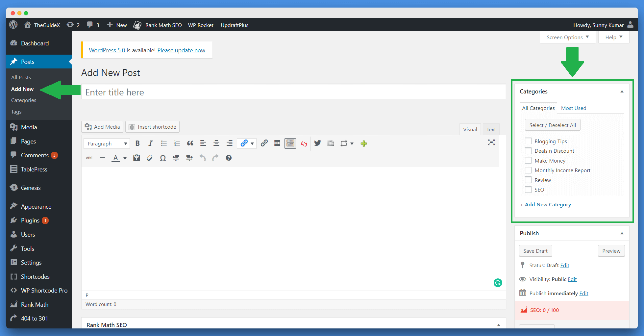Align text left
Image resolution: width=644 pixels, height=336 pixels.
(203, 143)
